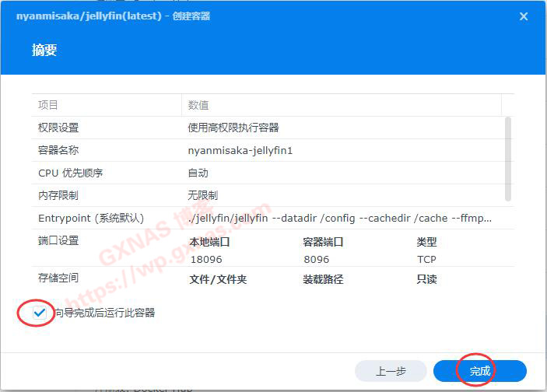Image resolution: width=547 pixels, height=392 pixels.
Task: Click the truncated Entrypoint command value
Action: click(340, 218)
